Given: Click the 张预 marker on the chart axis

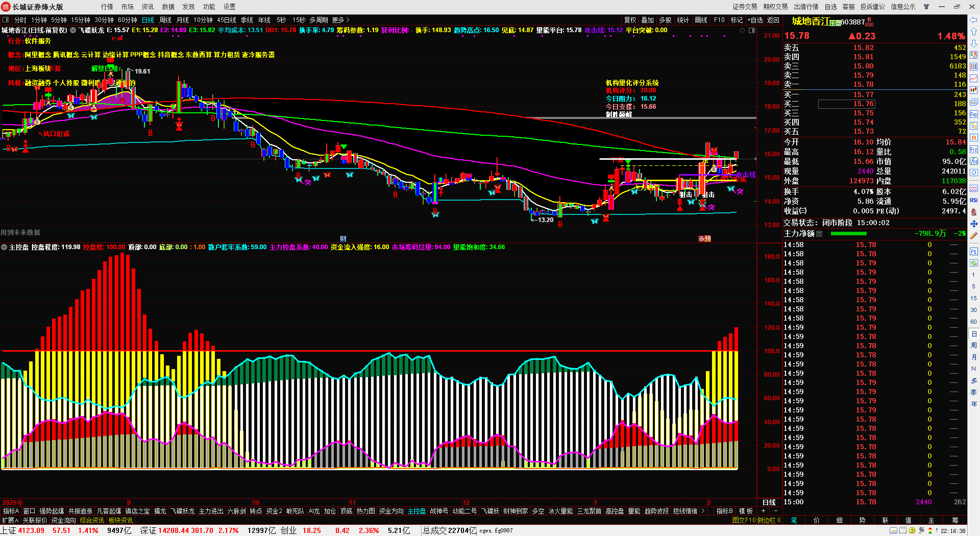Looking at the screenshot, I should pos(705,239).
